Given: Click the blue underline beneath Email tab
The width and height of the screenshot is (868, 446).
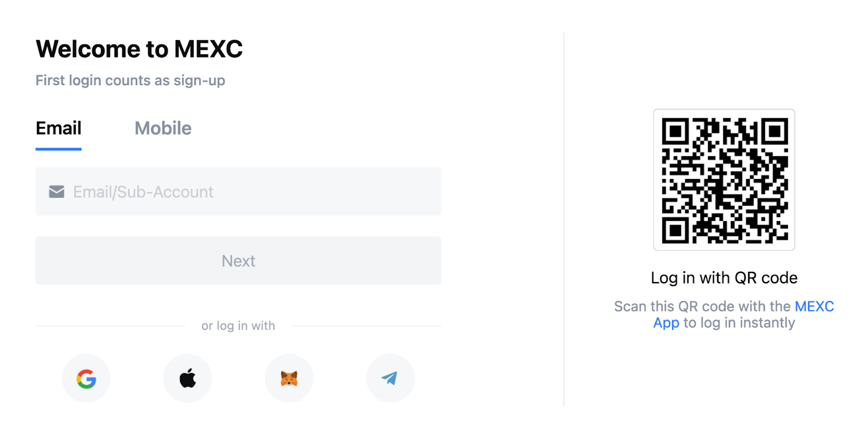Looking at the screenshot, I should coord(59,149).
